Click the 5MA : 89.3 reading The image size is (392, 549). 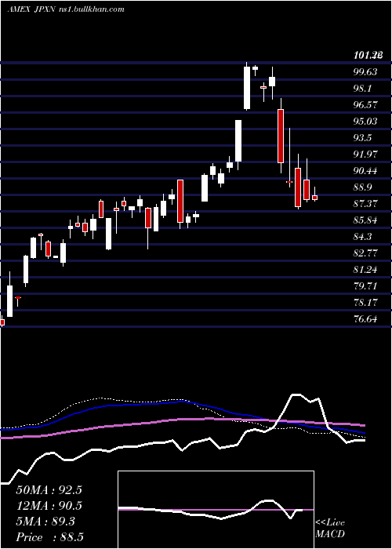pyautogui.click(x=45, y=522)
